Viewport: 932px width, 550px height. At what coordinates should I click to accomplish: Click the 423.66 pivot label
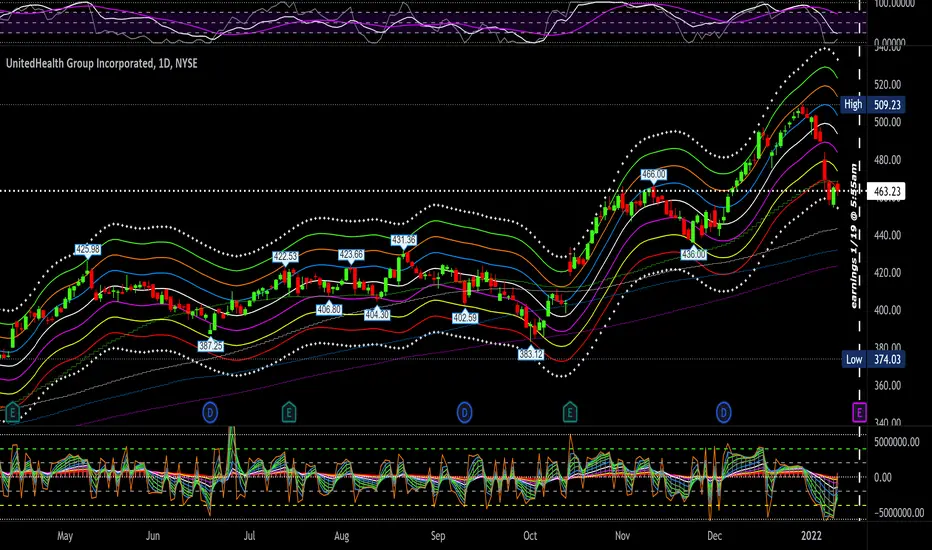[351, 254]
